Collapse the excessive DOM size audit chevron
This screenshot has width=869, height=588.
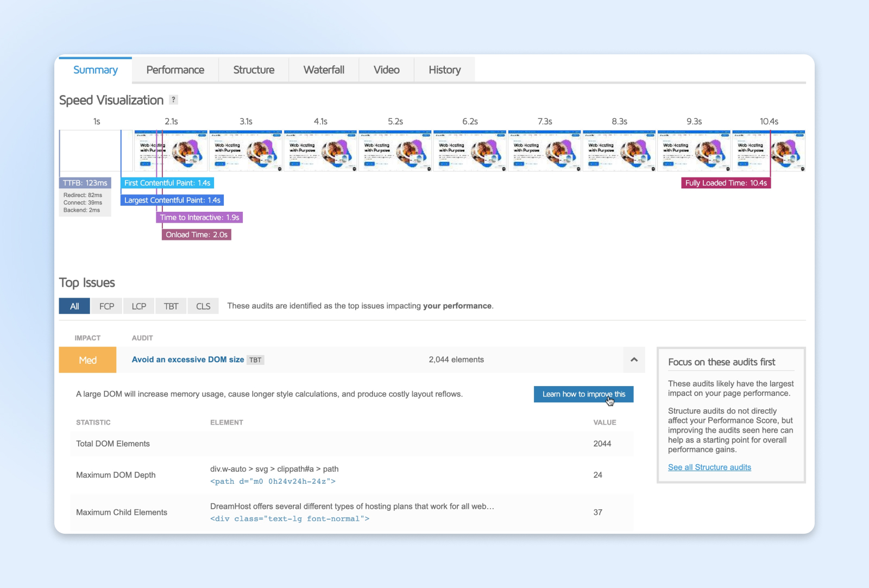(x=633, y=359)
